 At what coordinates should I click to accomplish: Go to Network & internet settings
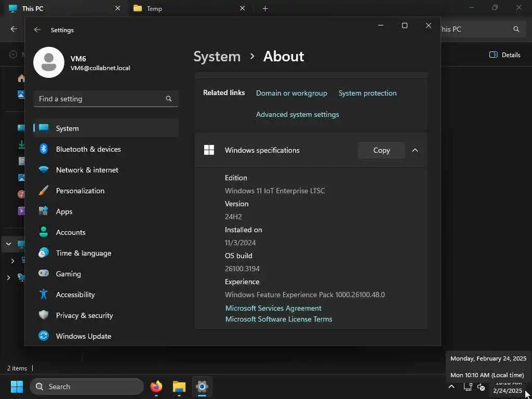[x=106, y=170]
